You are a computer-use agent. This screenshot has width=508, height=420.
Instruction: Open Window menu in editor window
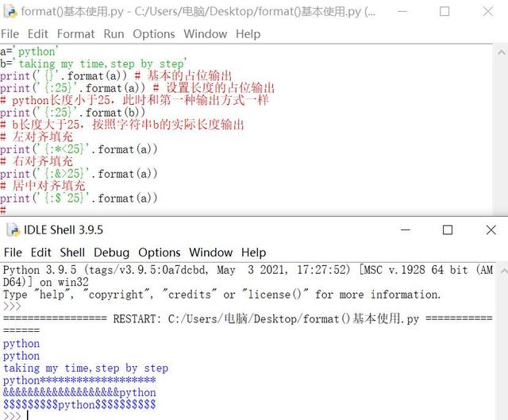[206, 34]
